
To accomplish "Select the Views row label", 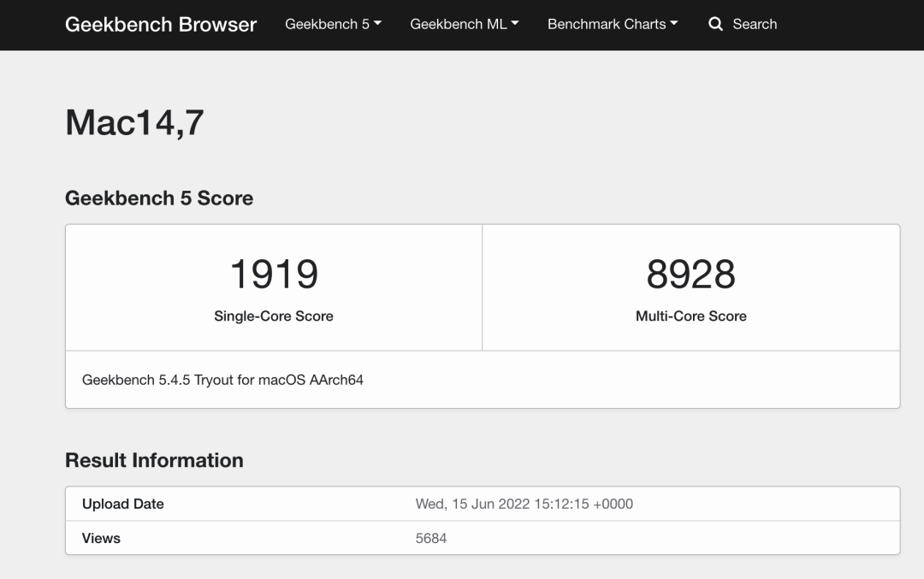I will pyautogui.click(x=101, y=538).
